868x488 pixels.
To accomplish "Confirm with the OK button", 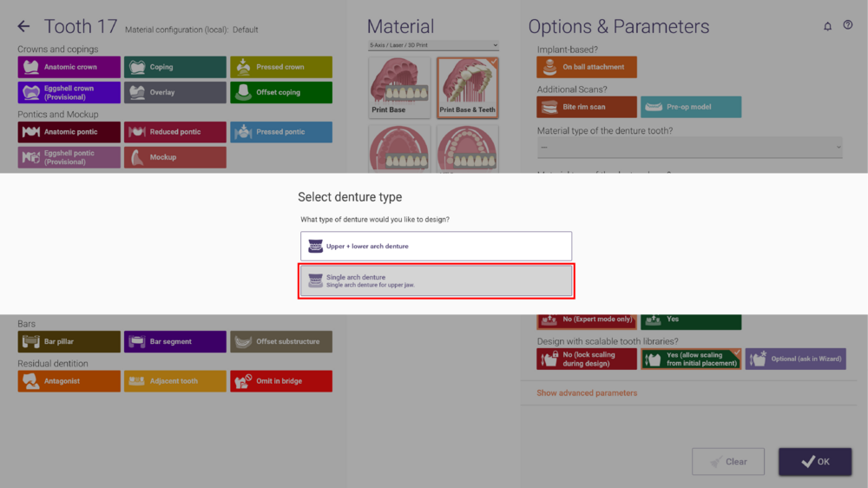I will (815, 461).
